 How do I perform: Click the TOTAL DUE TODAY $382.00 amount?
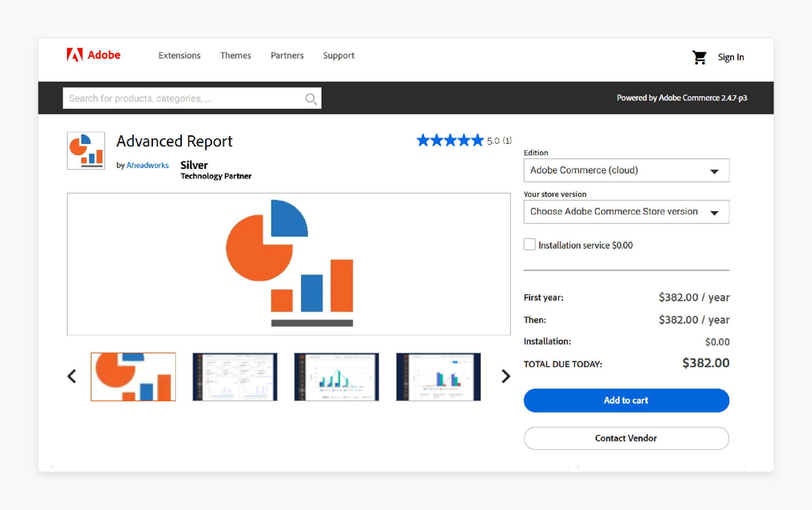click(x=706, y=363)
